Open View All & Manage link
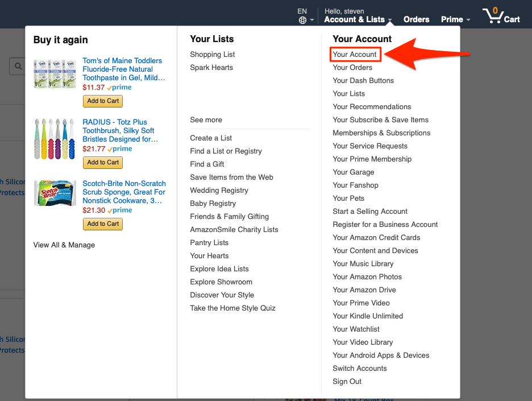Screen dimensions: 532x401 [x=64, y=245]
